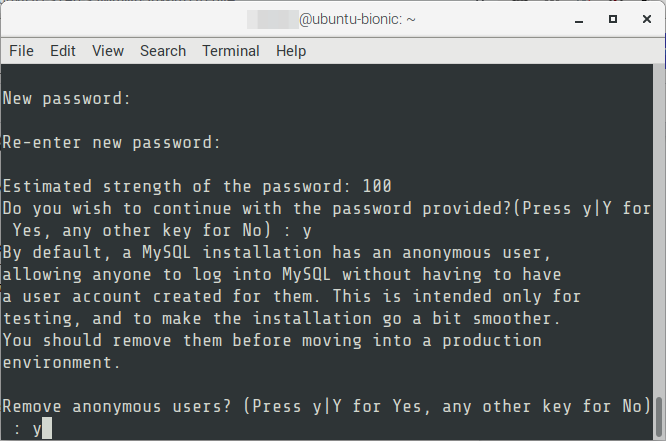Click the empty scrollbar track above the thumb
Image resolution: width=666 pixels, height=441 pixels.
click(659, 229)
